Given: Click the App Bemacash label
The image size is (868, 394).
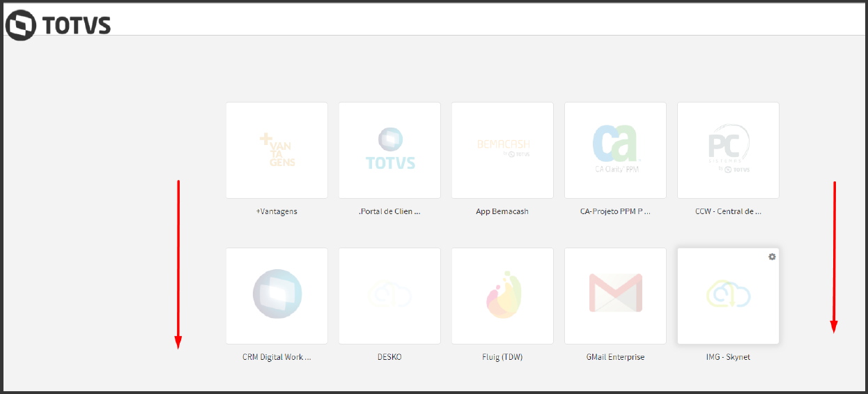Looking at the screenshot, I should 502,211.
